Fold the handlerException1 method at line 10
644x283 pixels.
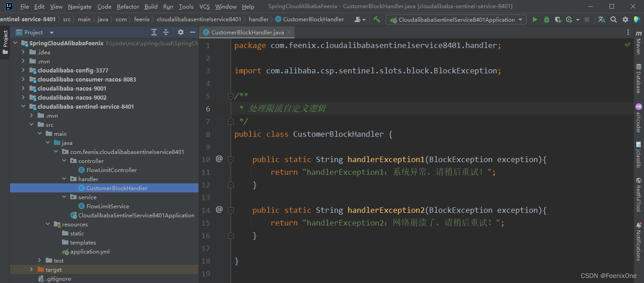pos(231,159)
